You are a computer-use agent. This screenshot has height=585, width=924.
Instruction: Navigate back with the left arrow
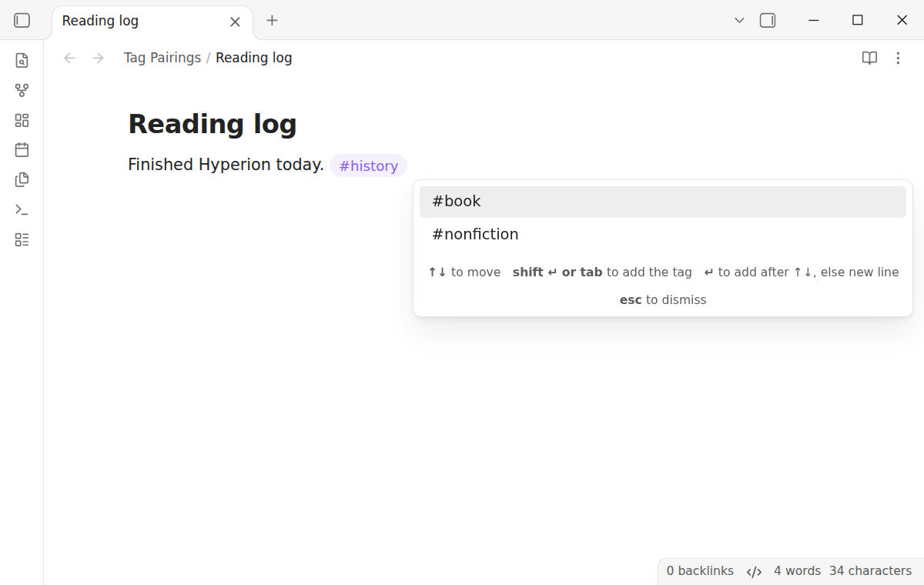pos(69,58)
